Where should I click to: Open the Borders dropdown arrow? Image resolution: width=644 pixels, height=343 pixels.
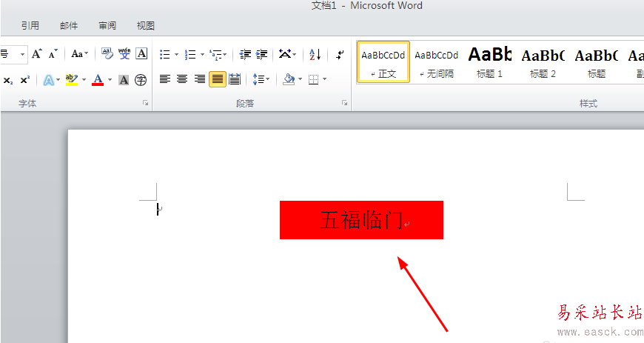(324, 79)
